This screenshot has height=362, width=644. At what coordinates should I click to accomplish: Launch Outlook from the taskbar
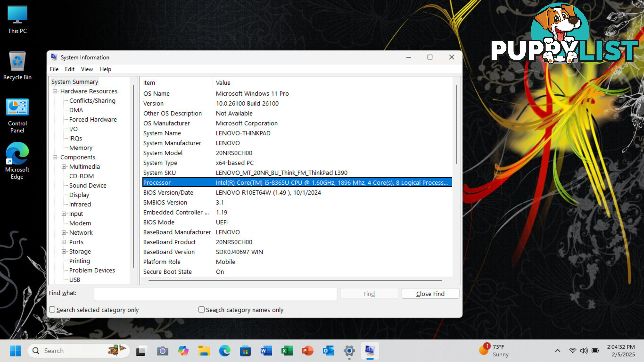click(328, 351)
